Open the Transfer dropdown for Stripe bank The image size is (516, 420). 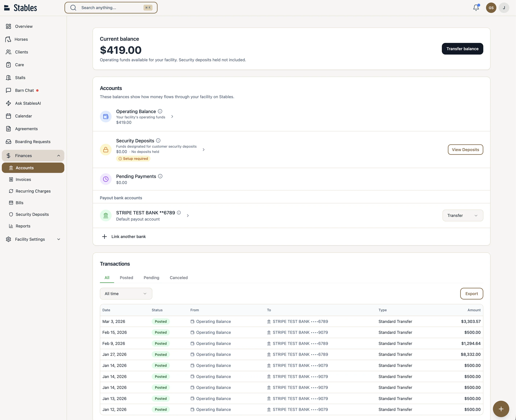pos(463,215)
